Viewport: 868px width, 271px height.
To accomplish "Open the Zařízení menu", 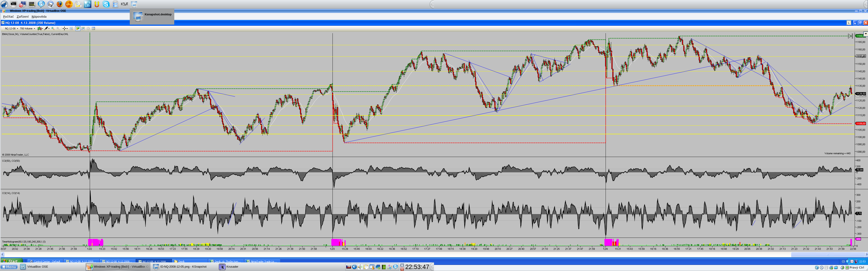I will (x=23, y=16).
